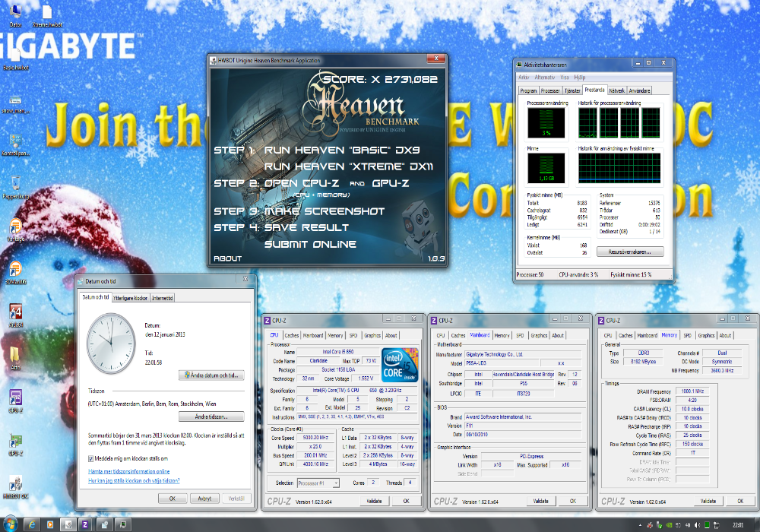Click the volume speaker tray icon

697,524
